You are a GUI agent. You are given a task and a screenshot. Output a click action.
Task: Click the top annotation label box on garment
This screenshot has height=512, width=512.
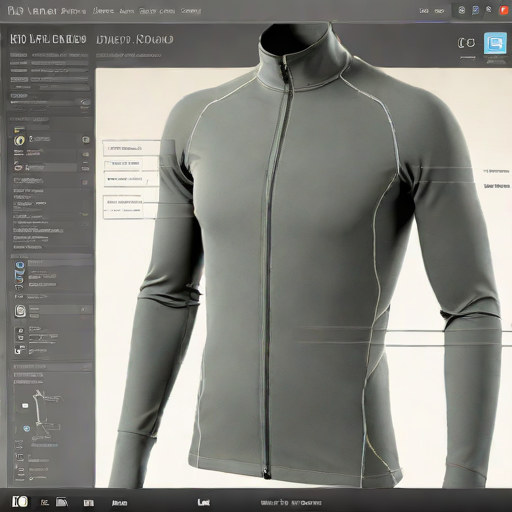[131, 148]
